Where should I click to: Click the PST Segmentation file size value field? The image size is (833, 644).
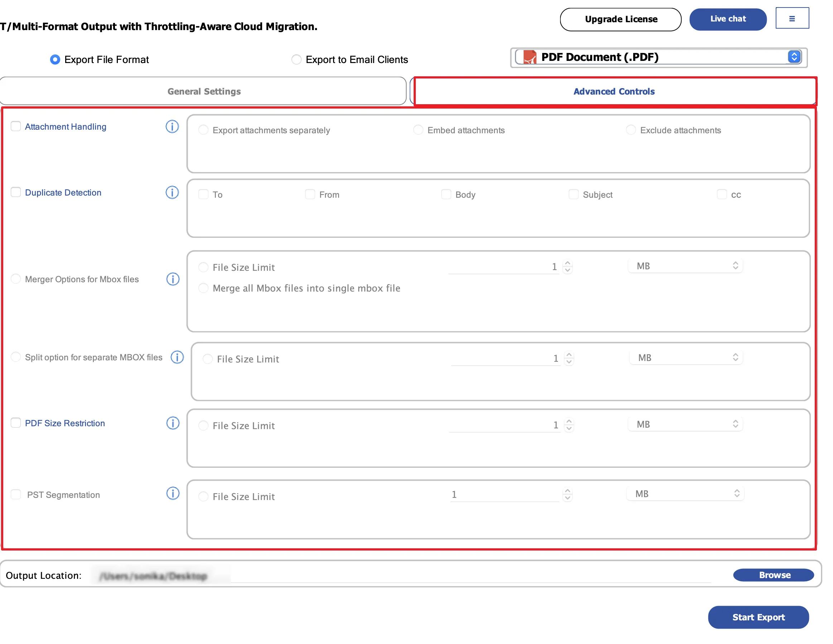click(x=504, y=494)
